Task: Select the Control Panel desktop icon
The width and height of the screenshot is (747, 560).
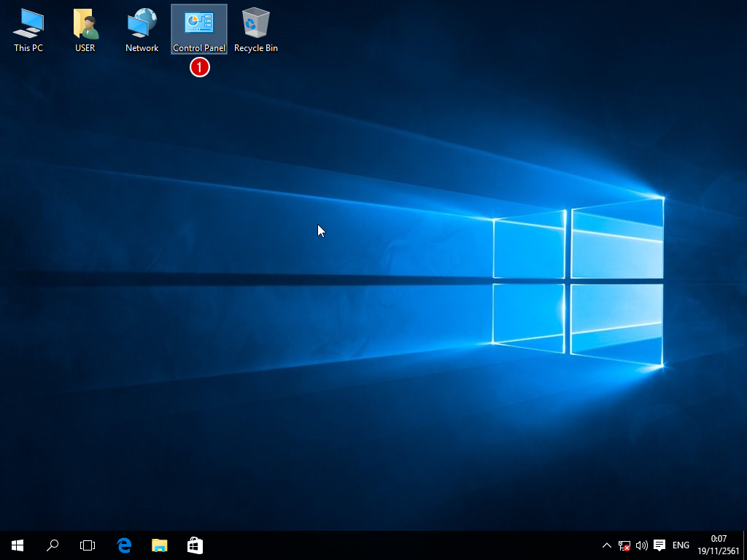Action: [x=199, y=29]
